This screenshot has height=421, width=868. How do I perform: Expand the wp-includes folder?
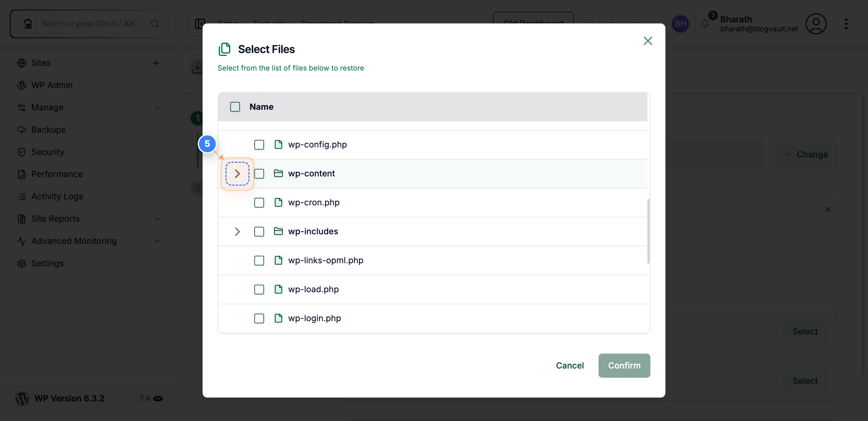tap(237, 232)
